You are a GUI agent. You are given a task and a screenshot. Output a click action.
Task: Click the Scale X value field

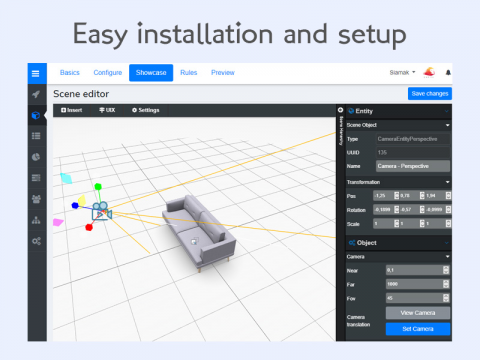click(383, 224)
